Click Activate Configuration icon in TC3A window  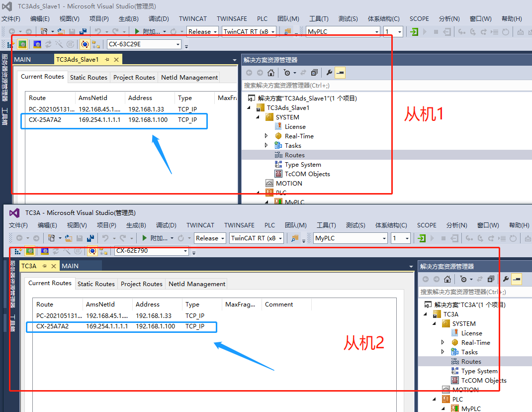point(18,251)
